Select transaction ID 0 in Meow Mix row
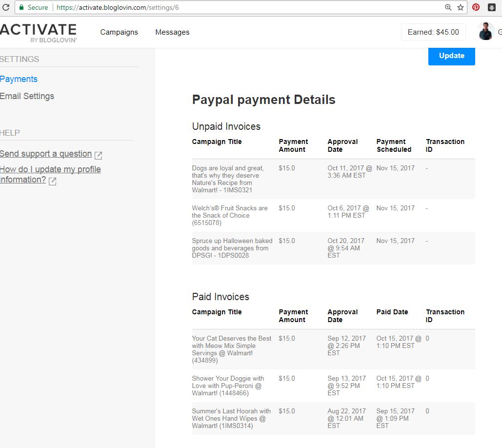Image resolution: width=502 pixels, height=448 pixels. (427, 339)
